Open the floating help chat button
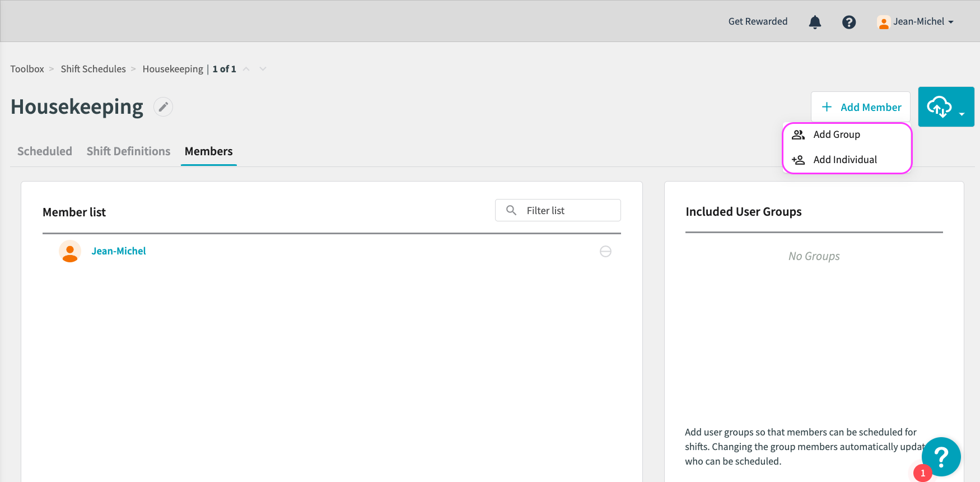The height and width of the screenshot is (482, 980). coord(941,457)
